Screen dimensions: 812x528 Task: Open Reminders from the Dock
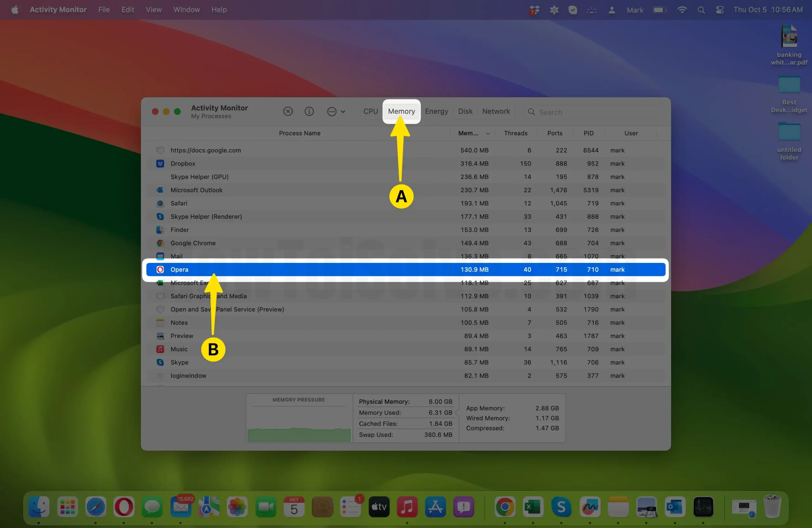(x=351, y=506)
